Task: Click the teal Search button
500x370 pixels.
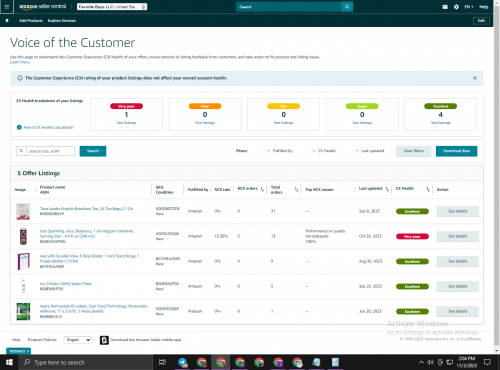Action: point(93,151)
